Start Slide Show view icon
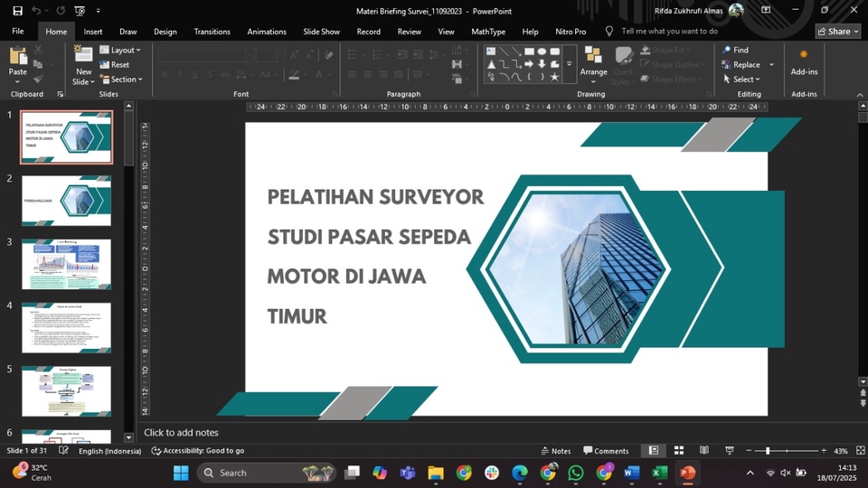 (730, 450)
